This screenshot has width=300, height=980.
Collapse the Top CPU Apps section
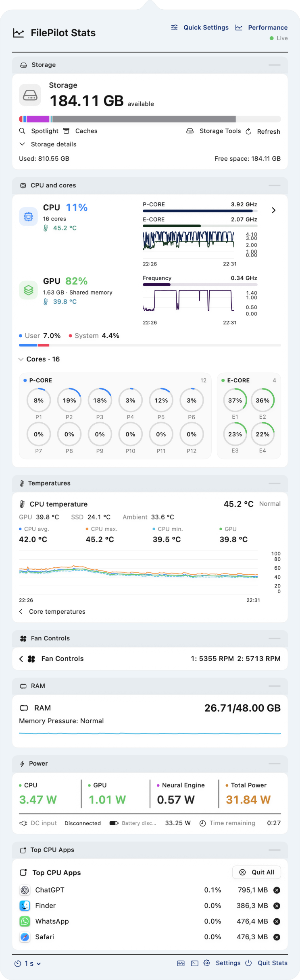[x=275, y=850]
